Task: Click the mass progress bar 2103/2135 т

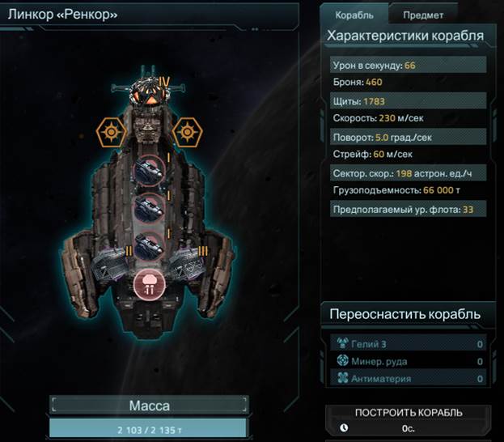Action: [148, 429]
